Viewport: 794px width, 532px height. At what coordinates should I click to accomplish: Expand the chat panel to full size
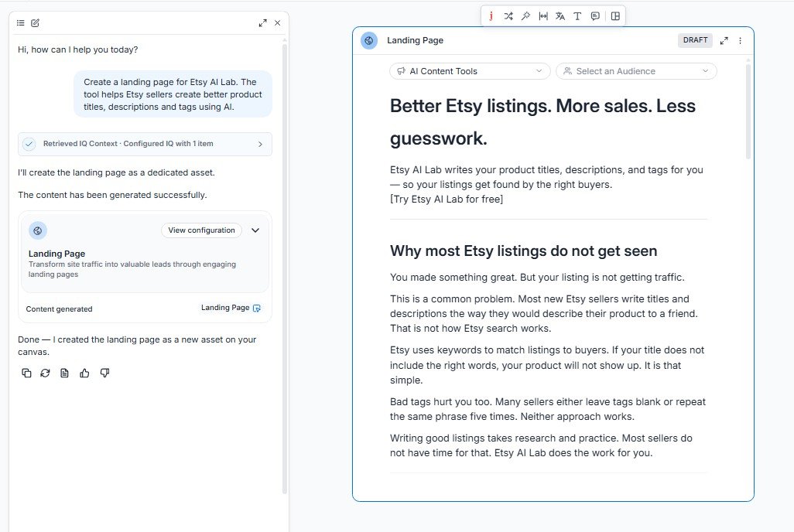pyautogui.click(x=262, y=22)
